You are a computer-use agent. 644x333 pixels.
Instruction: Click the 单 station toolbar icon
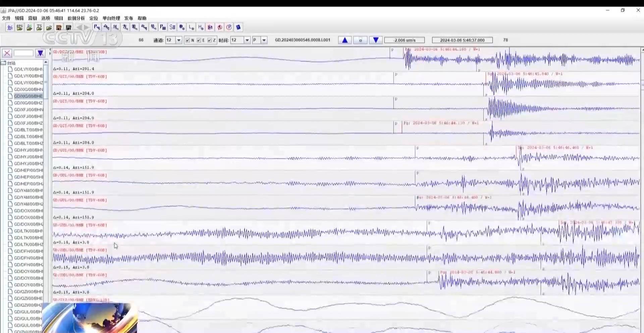pyautogui.click(x=182, y=27)
